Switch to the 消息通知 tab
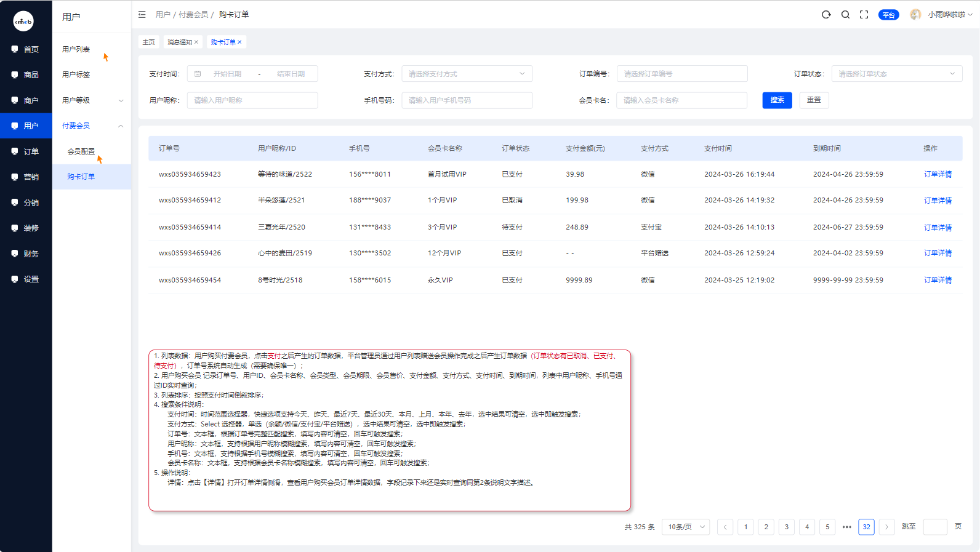Screen dimensions: 980x552 180,42
